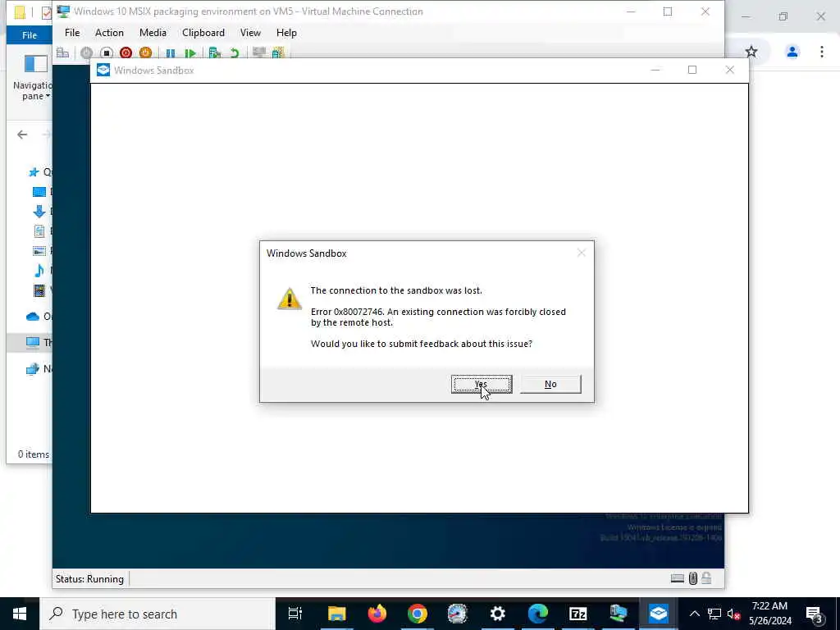Viewport: 840px width, 630px height.
Task: Open Task View from taskbar
Action: coord(294,614)
